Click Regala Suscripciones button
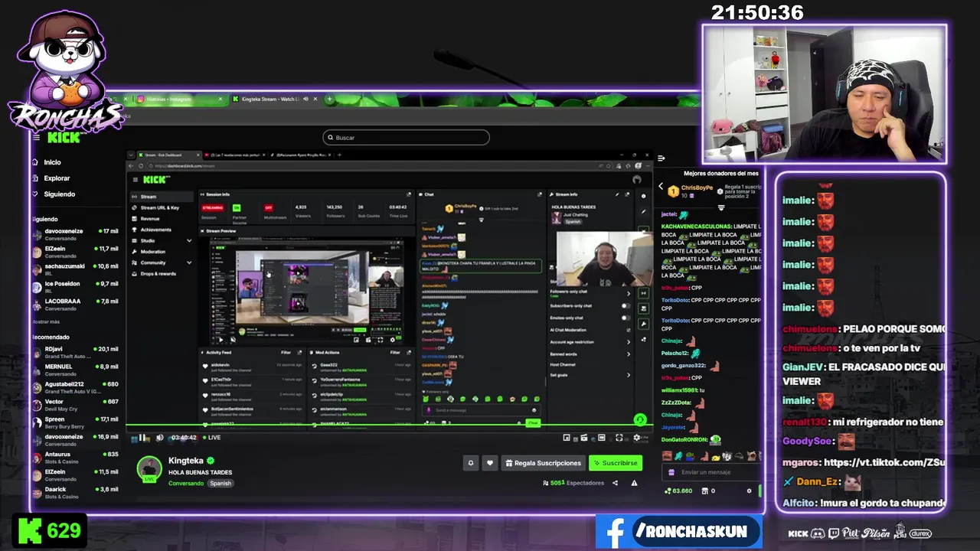980x551 pixels. [544, 463]
